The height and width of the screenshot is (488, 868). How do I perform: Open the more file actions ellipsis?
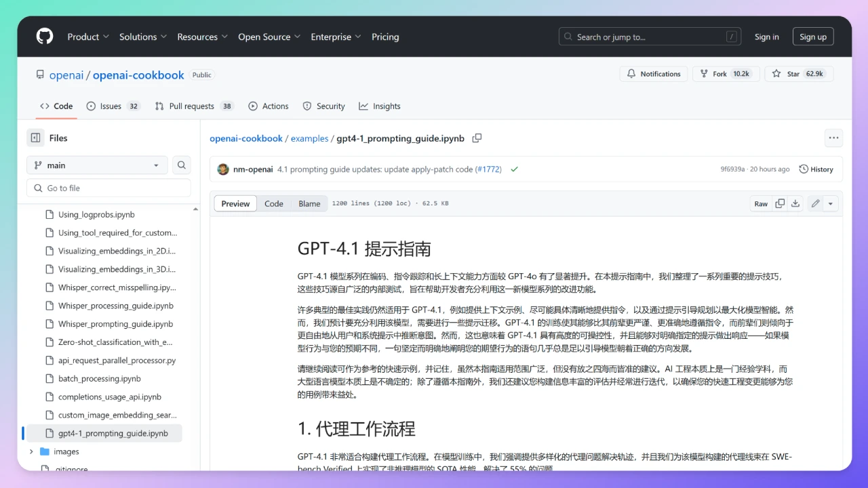pyautogui.click(x=833, y=138)
